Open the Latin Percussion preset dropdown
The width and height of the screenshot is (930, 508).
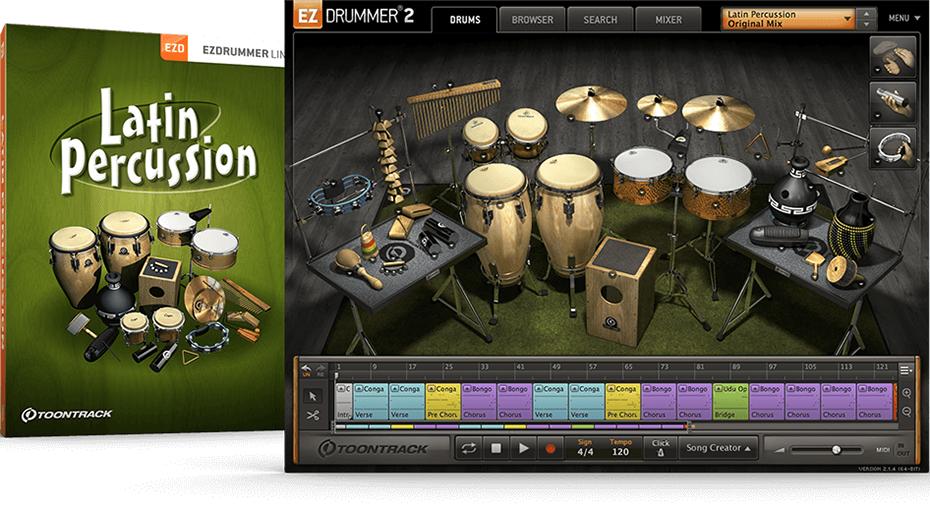(x=788, y=18)
